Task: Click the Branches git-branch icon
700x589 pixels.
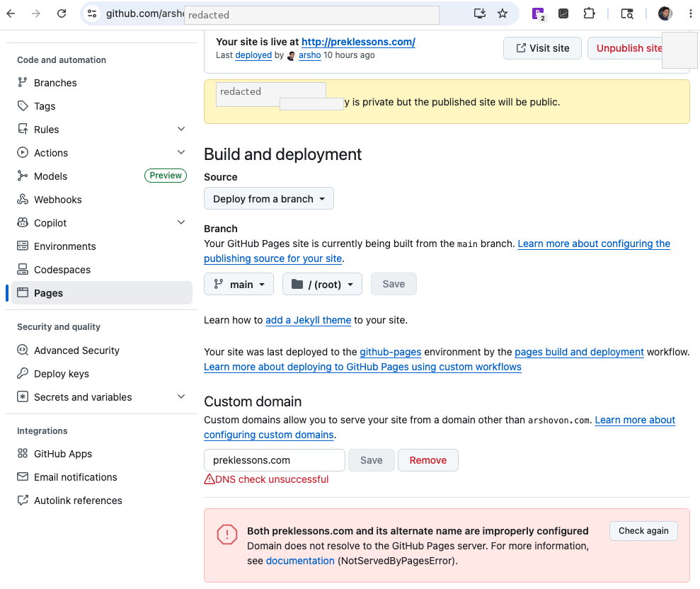Action: [23, 82]
